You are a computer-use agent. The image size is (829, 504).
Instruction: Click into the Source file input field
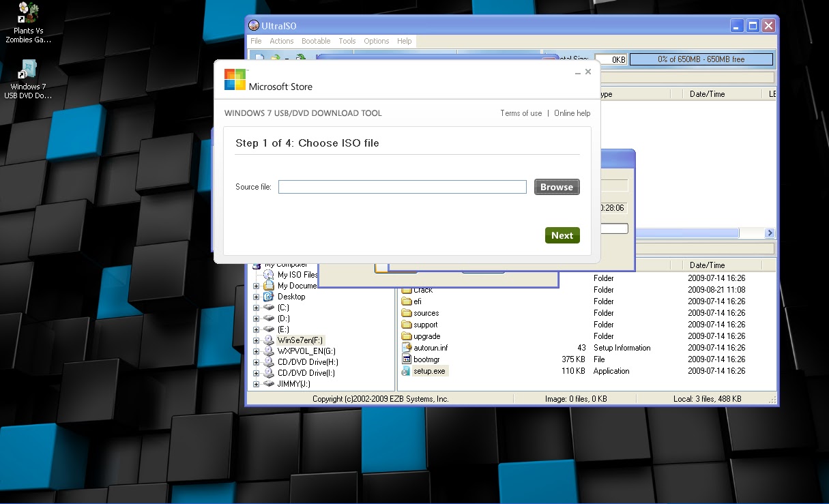403,187
